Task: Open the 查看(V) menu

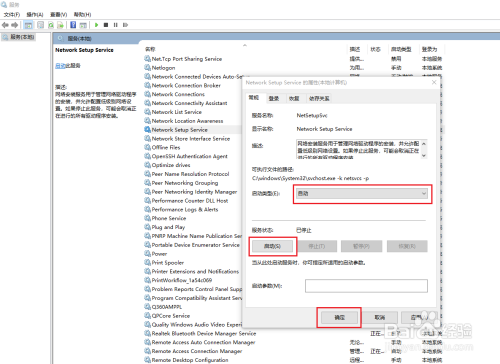Action: click(59, 15)
